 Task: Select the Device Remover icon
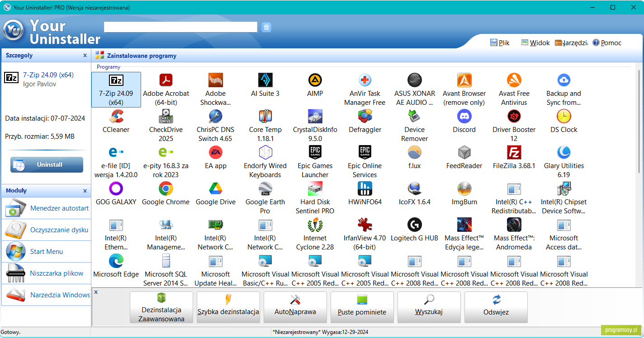pyautogui.click(x=415, y=117)
